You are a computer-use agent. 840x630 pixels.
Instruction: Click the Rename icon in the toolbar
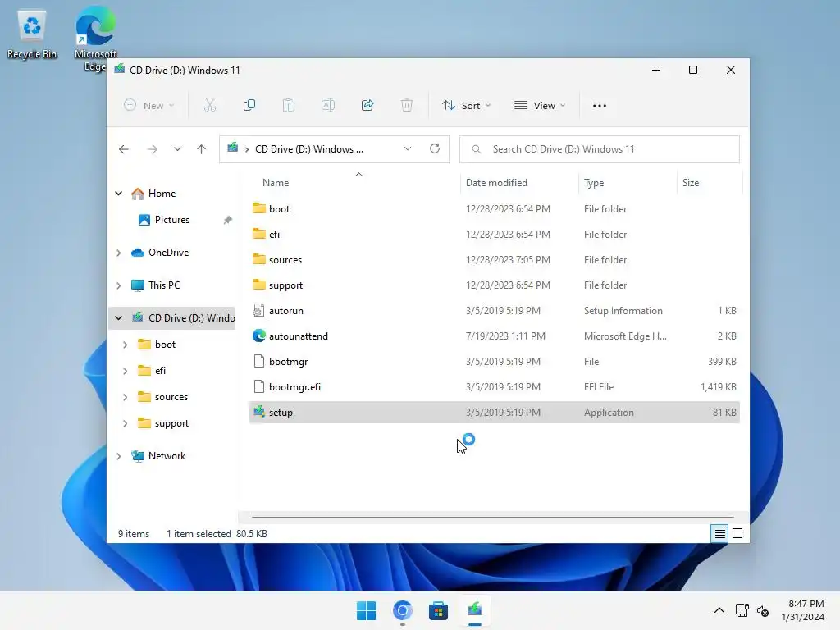[x=328, y=106]
